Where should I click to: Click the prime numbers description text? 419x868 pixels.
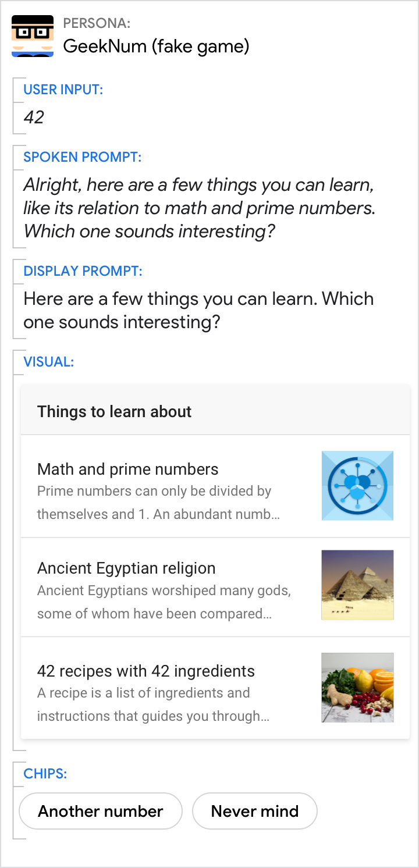tap(157, 503)
